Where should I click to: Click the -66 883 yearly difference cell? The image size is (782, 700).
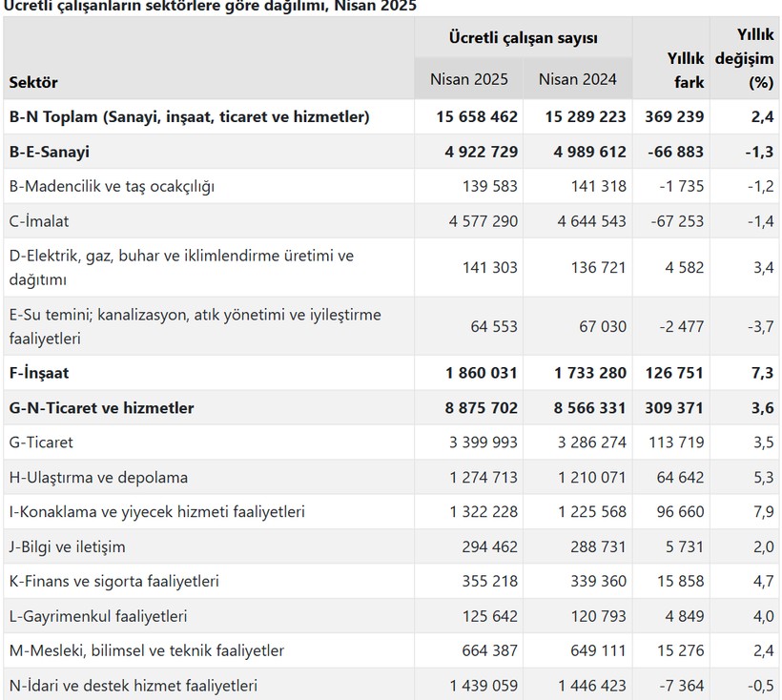[675, 152]
